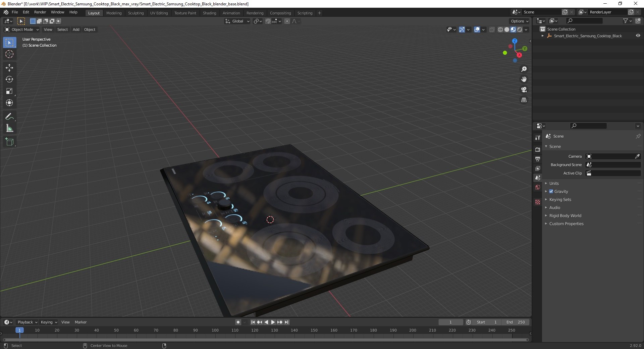Toggle viewport overlays display
644x349 pixels.
click(x=477, y=30)
